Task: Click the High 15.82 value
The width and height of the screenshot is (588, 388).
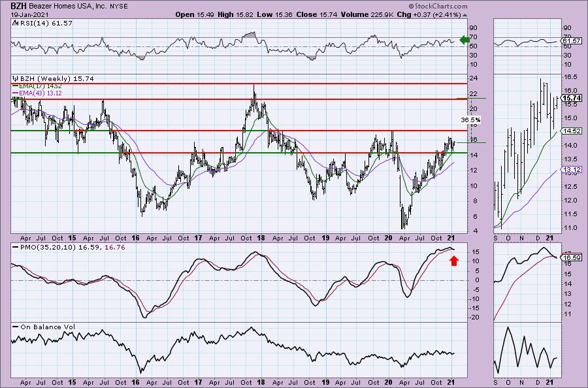Action: click(x=235, y=14)
